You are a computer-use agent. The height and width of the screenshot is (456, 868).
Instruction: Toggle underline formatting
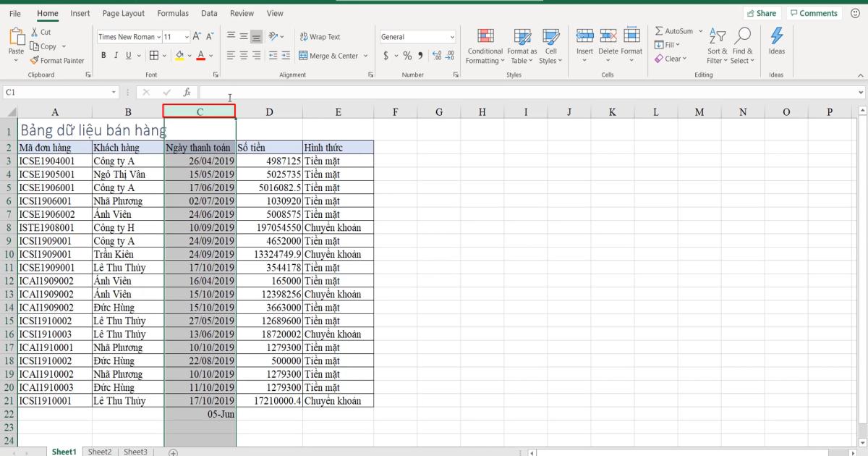127,55
